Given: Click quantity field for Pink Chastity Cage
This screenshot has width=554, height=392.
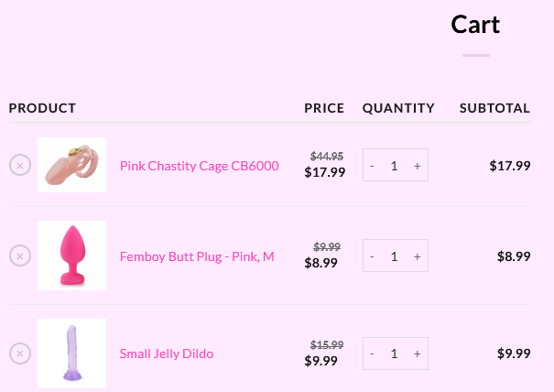Looking at the screenshot, I should (x=394, y=166).
